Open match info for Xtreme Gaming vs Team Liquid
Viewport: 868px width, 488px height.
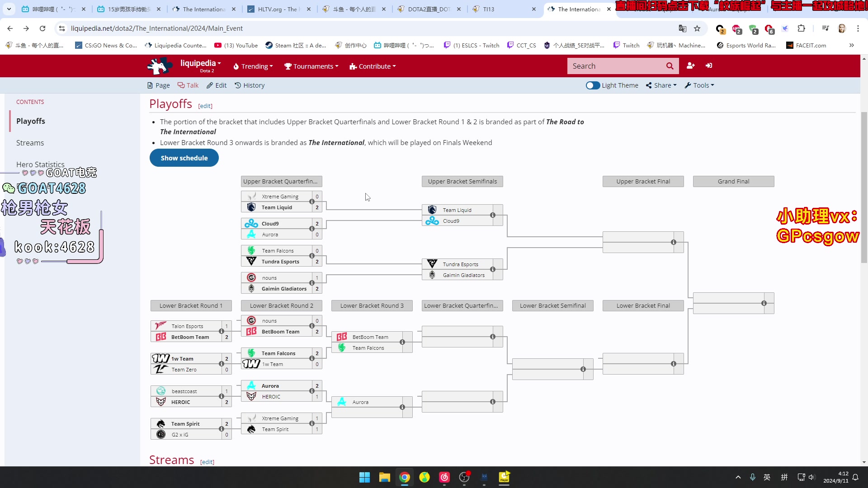click(312, 202)
